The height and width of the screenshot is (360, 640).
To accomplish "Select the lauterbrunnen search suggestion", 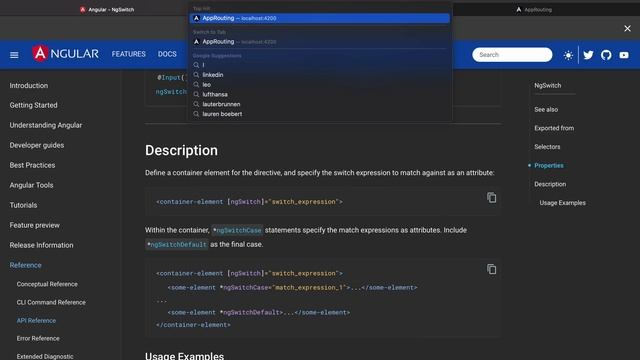I will tap(221, 104).
